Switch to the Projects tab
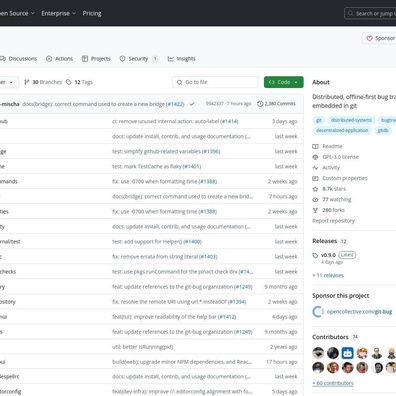 pyautogui.click(x=96, y=59)
